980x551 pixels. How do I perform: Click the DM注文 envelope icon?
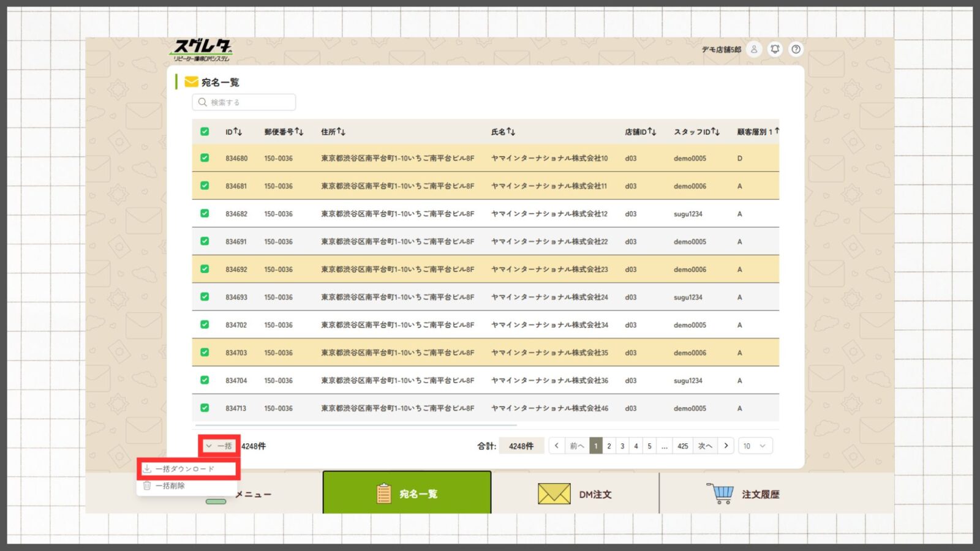(554, 493)
